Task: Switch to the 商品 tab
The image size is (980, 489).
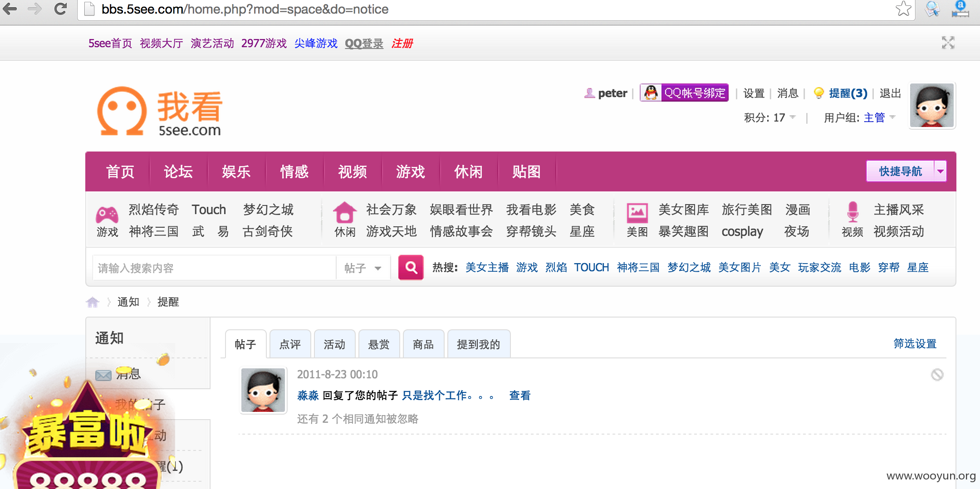Action: 423,344
